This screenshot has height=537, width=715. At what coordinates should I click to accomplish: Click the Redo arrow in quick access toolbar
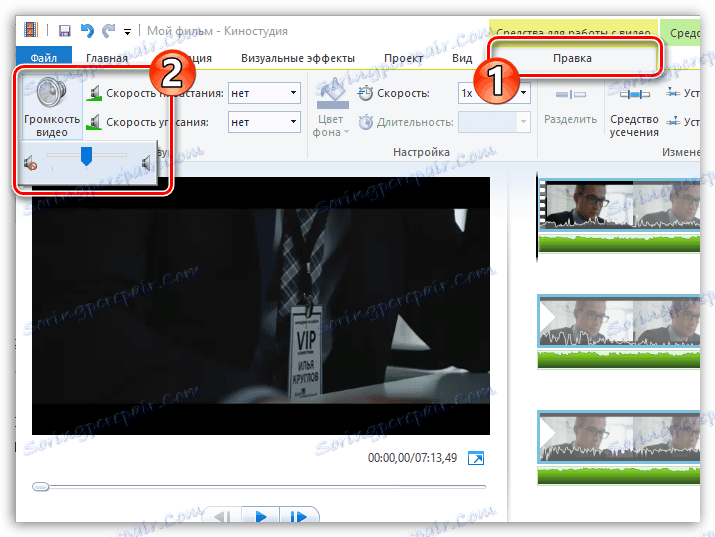109,31
